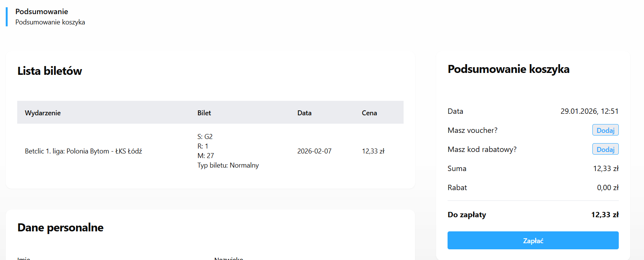This screenshot has width=644, height=260.
Task: Click the Data column header in ticket table
Action: (304, 113)
